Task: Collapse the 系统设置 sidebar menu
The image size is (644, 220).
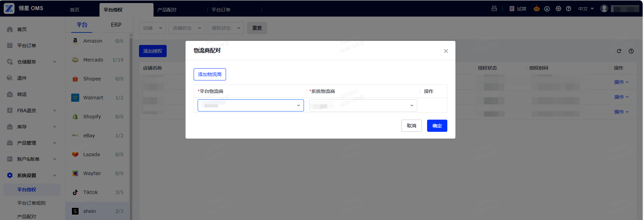Action: (x=55, y=175)
